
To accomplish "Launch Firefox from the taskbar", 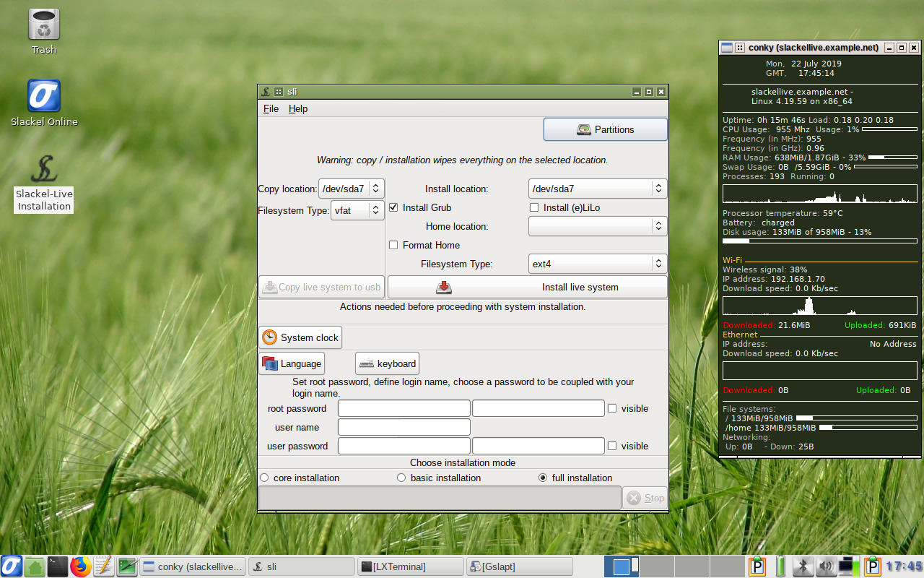I will tap(80, 566).
